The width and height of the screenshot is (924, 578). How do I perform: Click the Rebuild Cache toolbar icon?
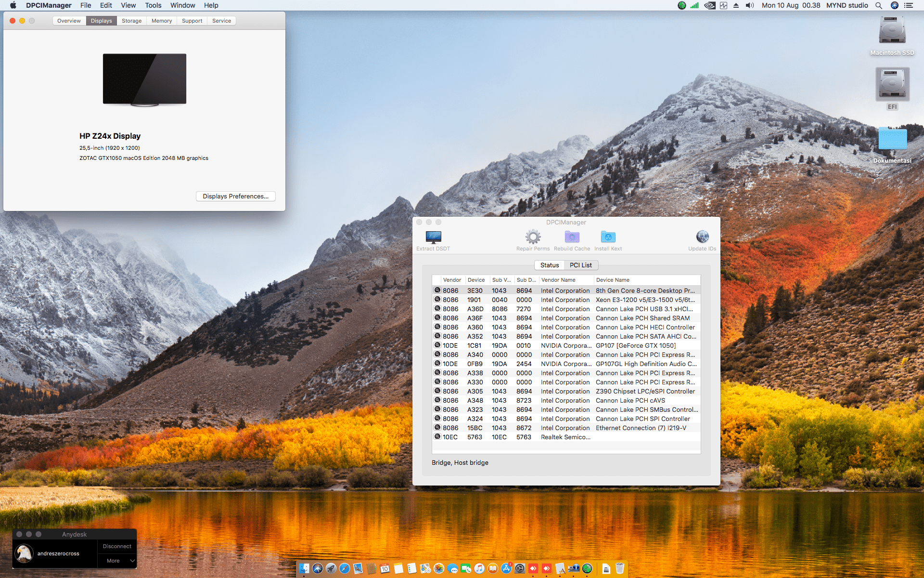point(572,237)
